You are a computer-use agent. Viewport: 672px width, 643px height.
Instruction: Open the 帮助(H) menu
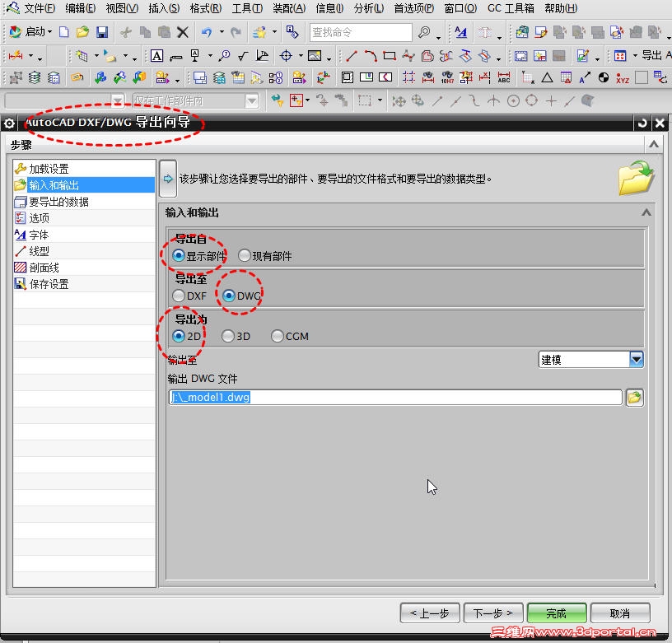pos(560,8)
